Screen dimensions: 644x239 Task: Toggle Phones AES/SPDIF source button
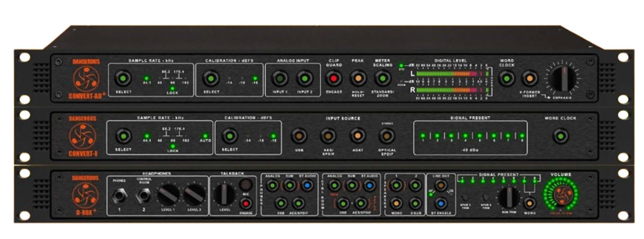(x=298, y=204)
